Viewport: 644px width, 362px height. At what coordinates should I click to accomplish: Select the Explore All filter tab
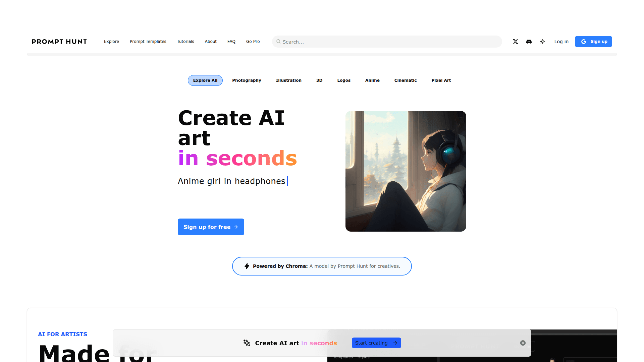205,80
